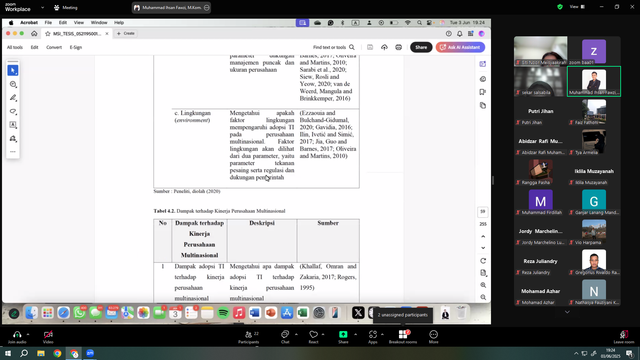Click the green encryption shield icon
The height and width of the screenshot is (360, 640).
pyautogui.click(x=560, y=7)
